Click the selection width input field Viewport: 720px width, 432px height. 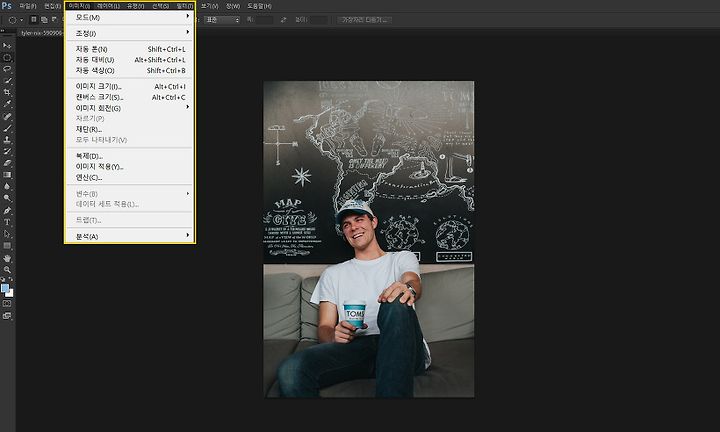click(264, 20)
